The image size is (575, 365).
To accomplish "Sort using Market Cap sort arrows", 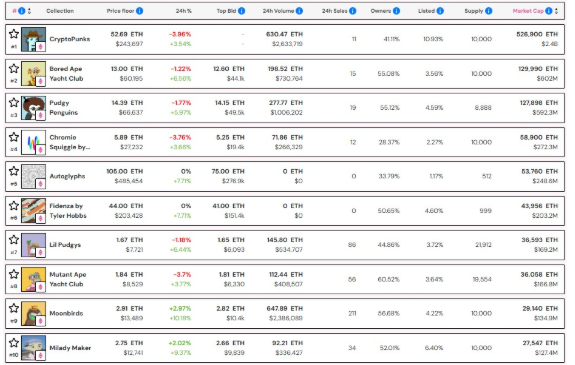I will (556, 11).
